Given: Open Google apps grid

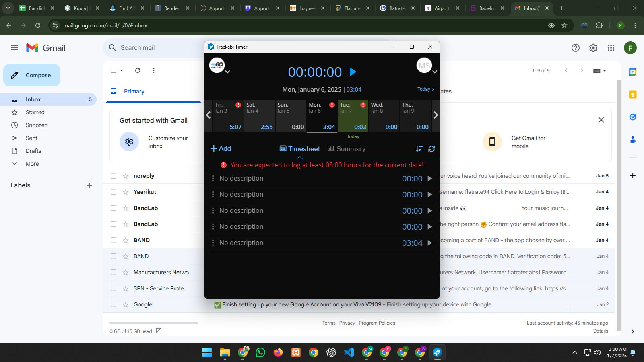Looking at the screenshot, I should pos(611,48).
